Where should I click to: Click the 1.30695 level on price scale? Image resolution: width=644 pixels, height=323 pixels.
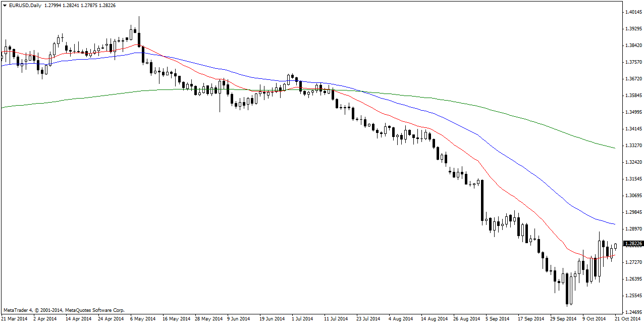[x=633, y=196]
